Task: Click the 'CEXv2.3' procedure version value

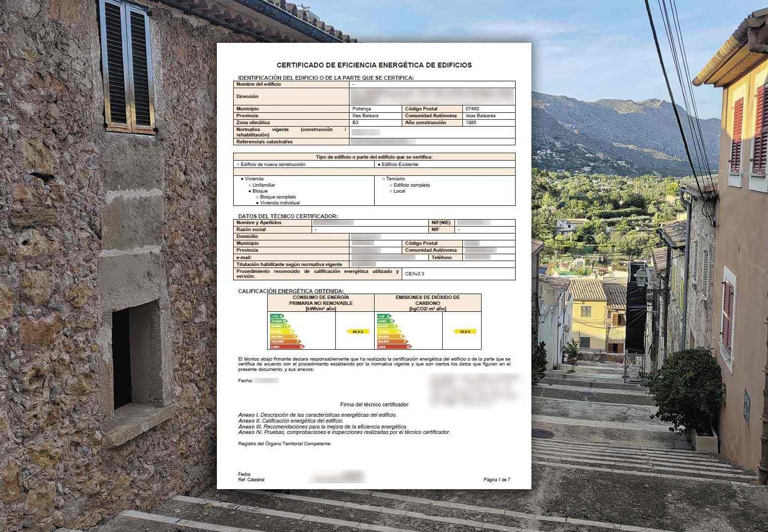Action: (415, 273)
